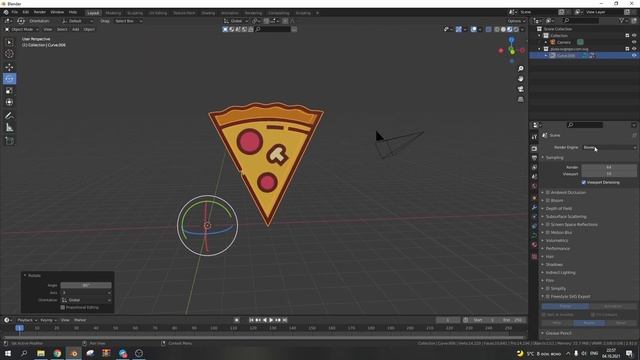The width and height of the screenshot is (640, 360).
Task: Hide Curve.006 with its eye icon
Action: pyautogui.click(x=634, y=56)
